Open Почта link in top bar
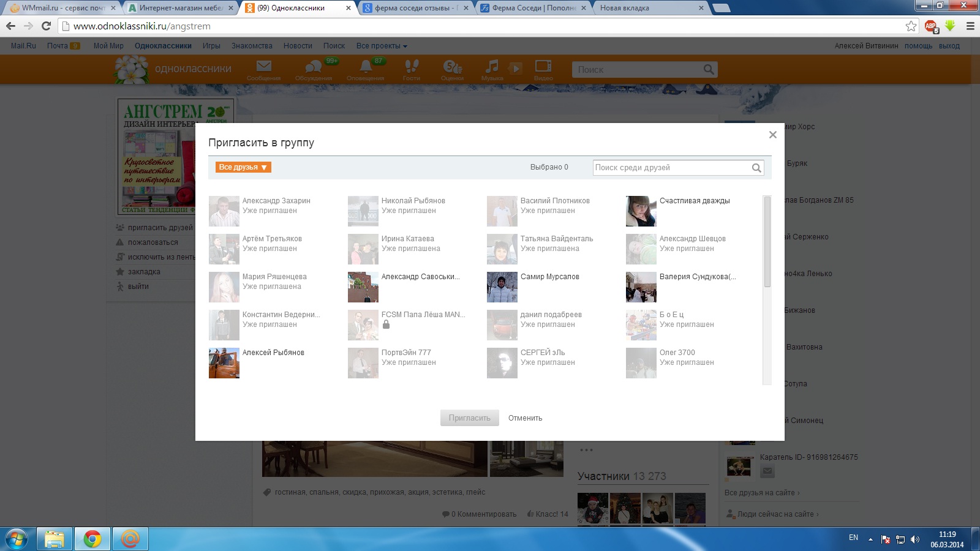980x551 pixels. tap(58, 46)
